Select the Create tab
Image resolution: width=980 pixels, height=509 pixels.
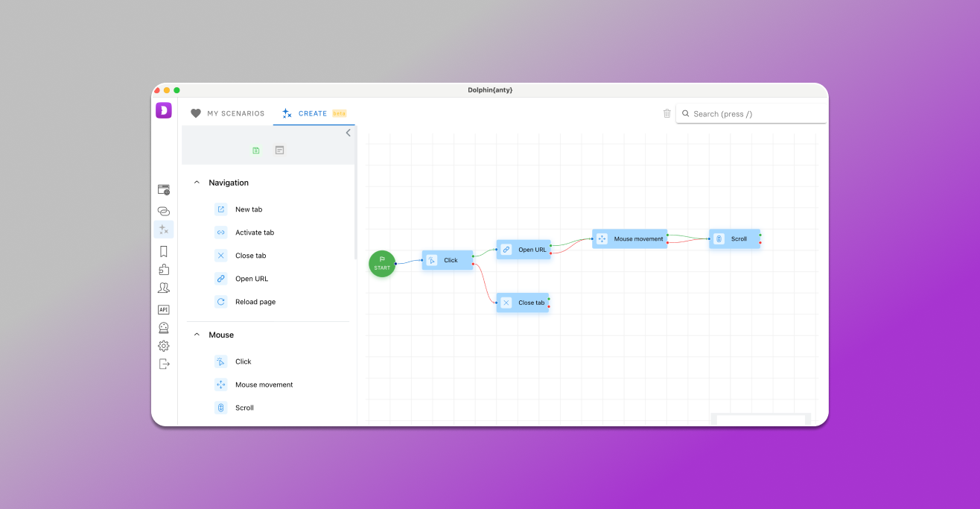[313, 113]
